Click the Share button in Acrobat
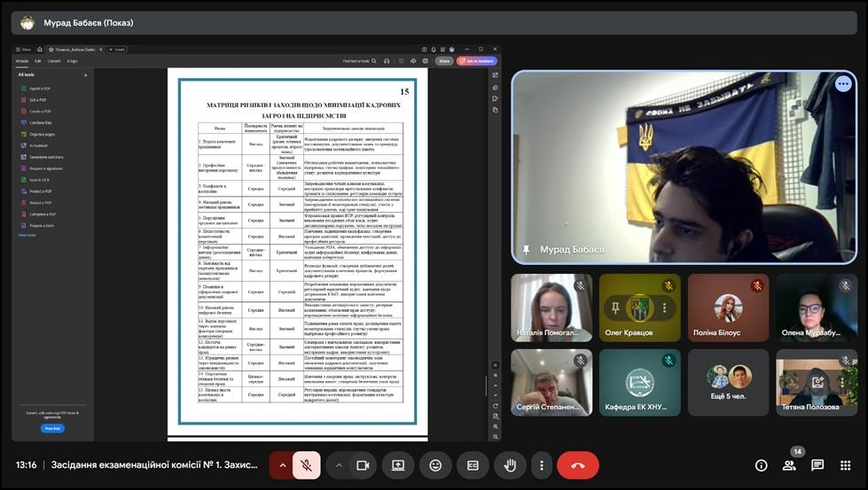Screen dimensions: 868x490 coord(444,61)
